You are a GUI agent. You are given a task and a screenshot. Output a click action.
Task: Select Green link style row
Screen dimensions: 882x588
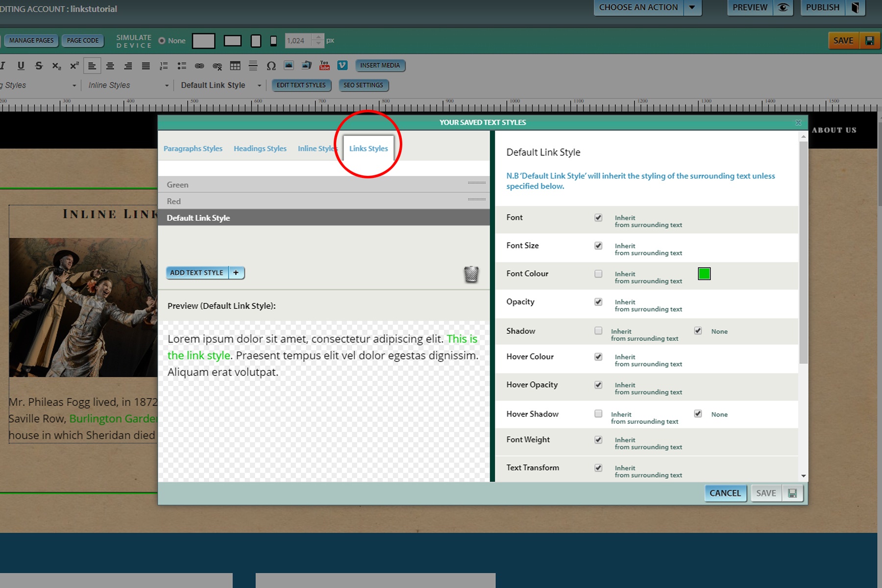coord(323,185)
